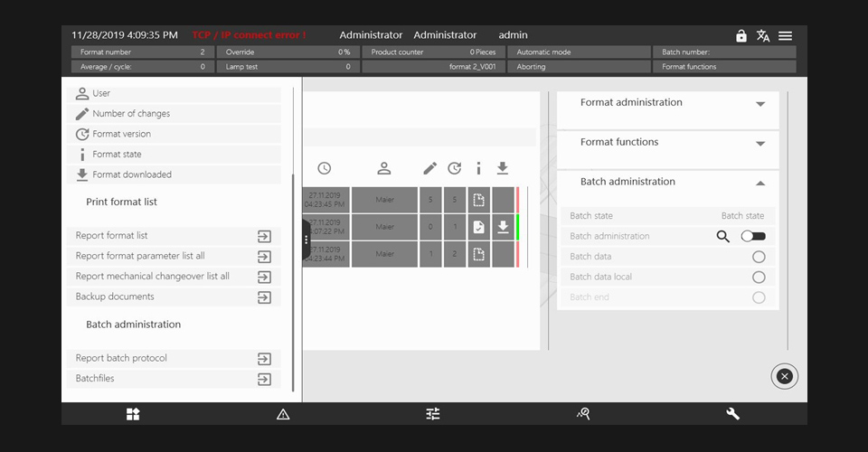The height and width of the screenshot is (452, 868).
Task: Click the clock column header icon
Action: pos(324,168)
